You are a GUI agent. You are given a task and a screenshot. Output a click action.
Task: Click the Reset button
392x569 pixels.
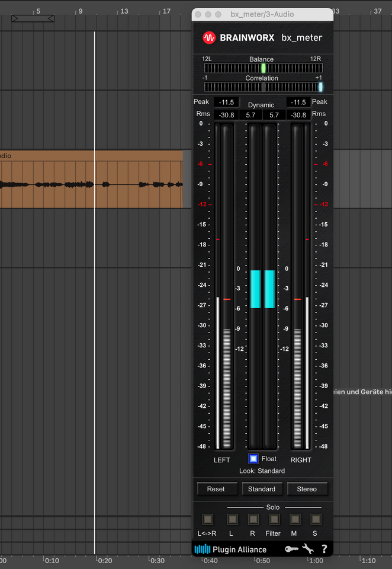216,489
